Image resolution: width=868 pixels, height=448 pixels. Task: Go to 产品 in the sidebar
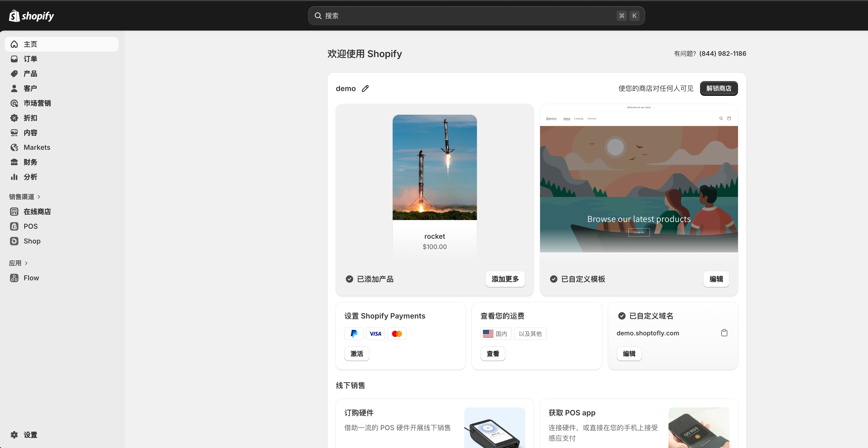[62, 73]
